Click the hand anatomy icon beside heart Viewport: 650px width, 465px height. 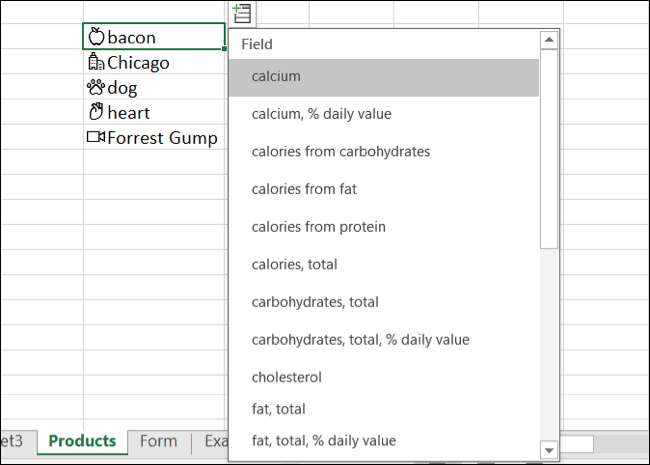tap(96, 112)
